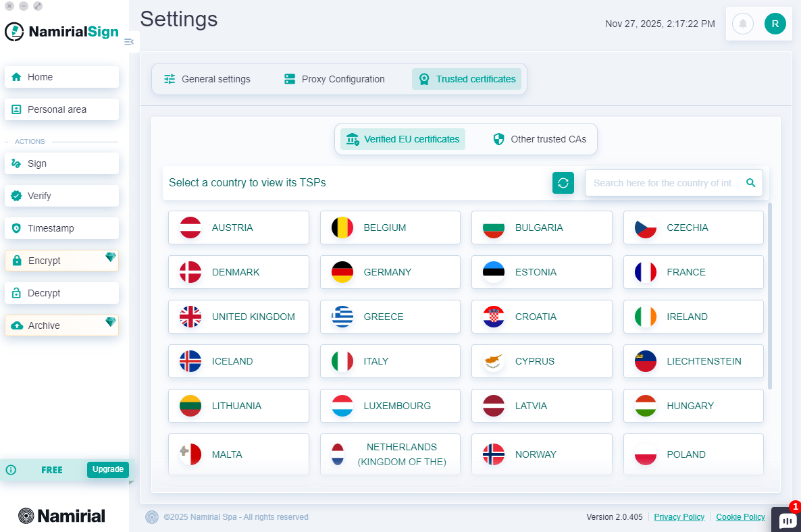Open the General settings tab
This screenshot has width=801, height=532.
coord(207,78)
